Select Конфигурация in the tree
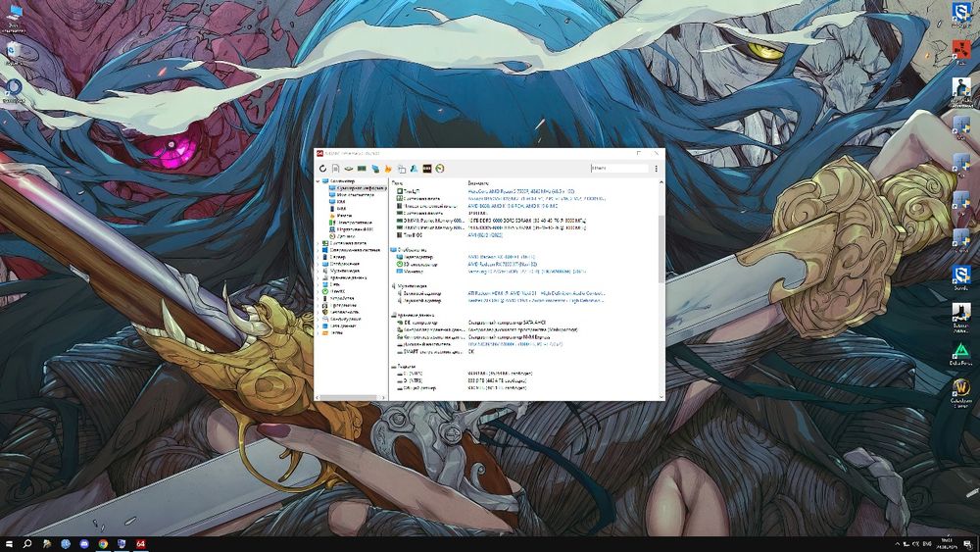The width and height of the screenshot is (980, 552). [345, 319]
